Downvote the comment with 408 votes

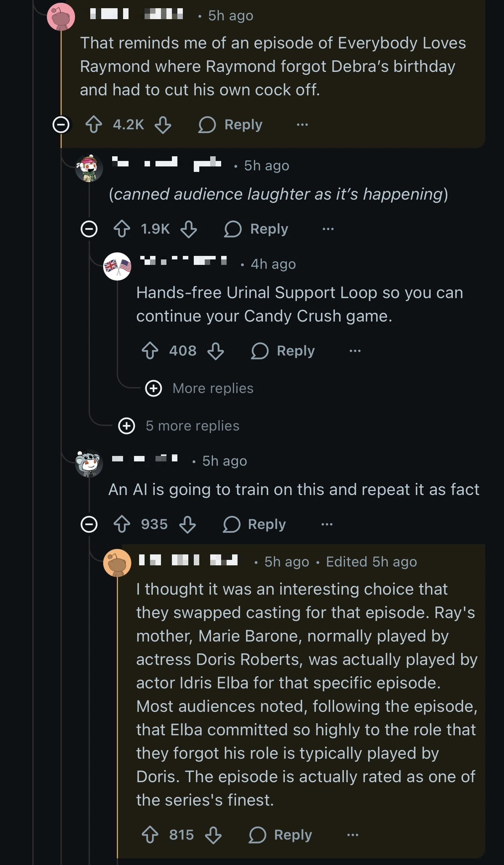216,351
